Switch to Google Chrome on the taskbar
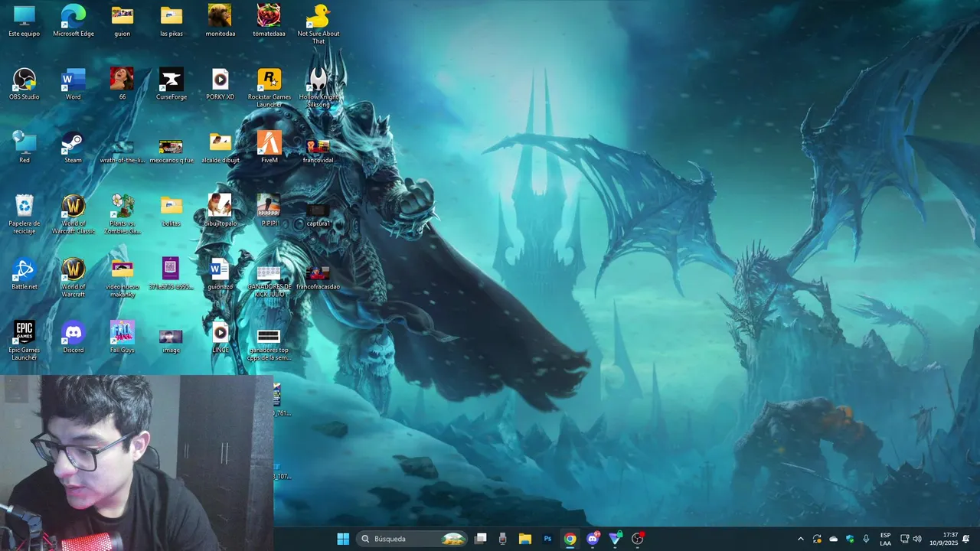Image resolution: width=980 pixels, height=551 pixels. (570, 539)
